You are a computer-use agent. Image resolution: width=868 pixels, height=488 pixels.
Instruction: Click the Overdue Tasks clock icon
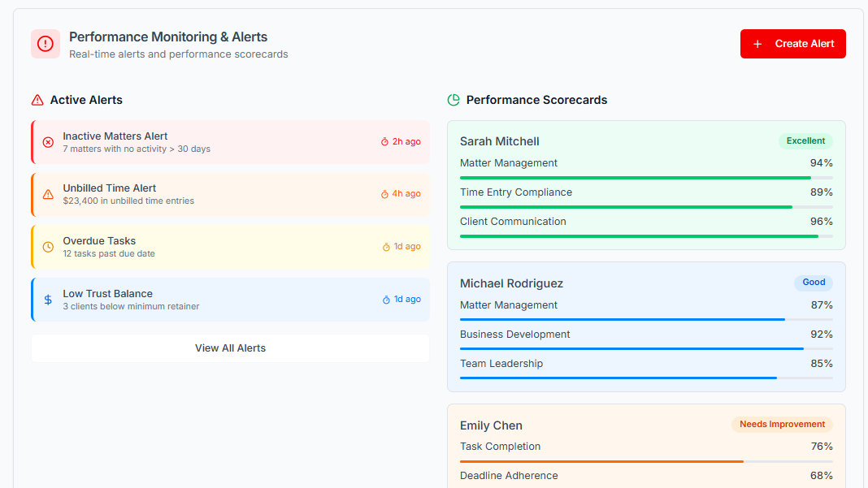pos(48,247)
